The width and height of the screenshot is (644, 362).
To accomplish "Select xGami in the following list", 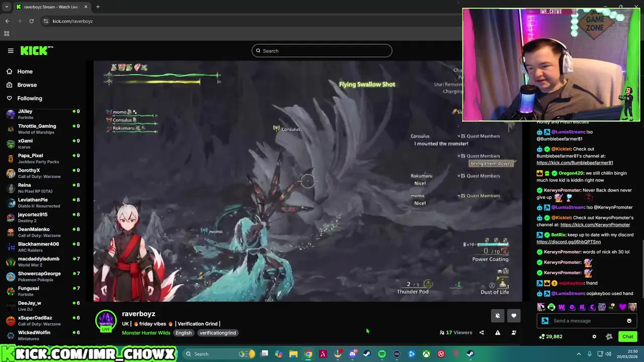I will (x=43, y=143).
